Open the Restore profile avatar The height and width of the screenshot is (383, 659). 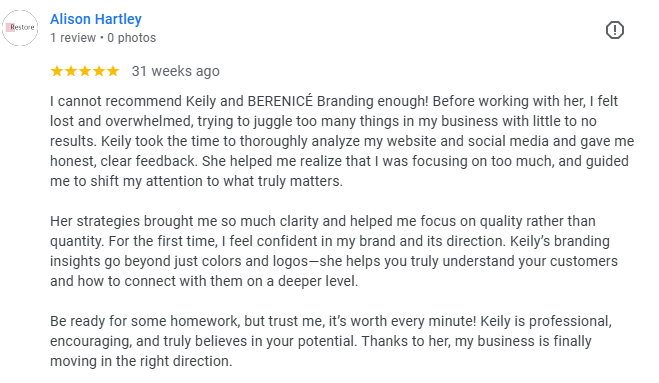[x=20, y=28]
